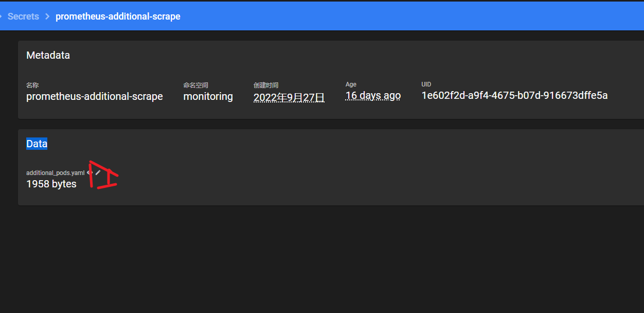Click the Metadata card heading

(x=48, y=55)
